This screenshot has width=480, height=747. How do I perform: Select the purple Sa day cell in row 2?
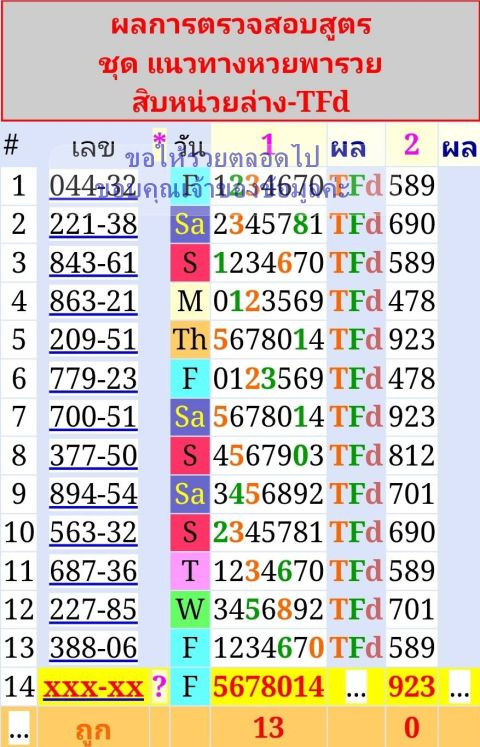click(190, 224)
